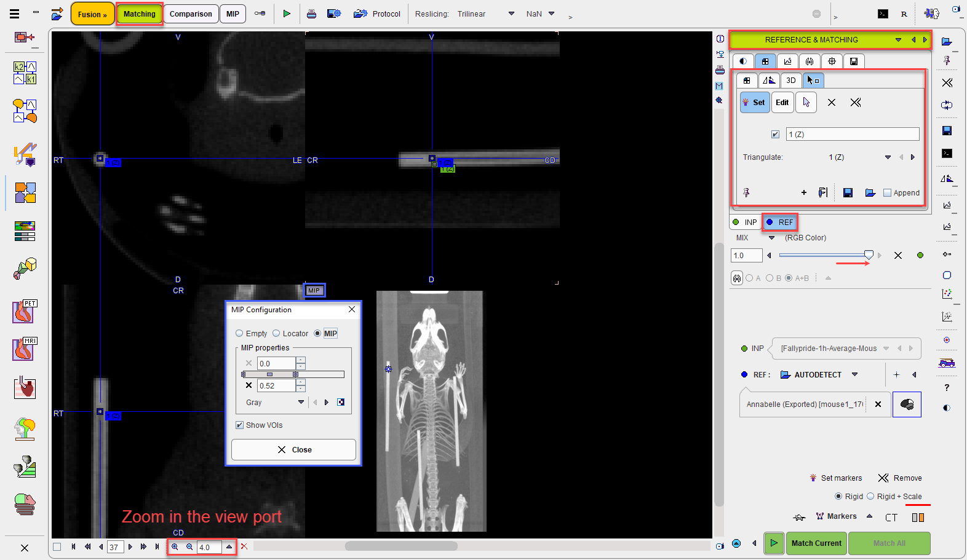Select the REF image tab
967x560 pixels.
pos(780,222)
